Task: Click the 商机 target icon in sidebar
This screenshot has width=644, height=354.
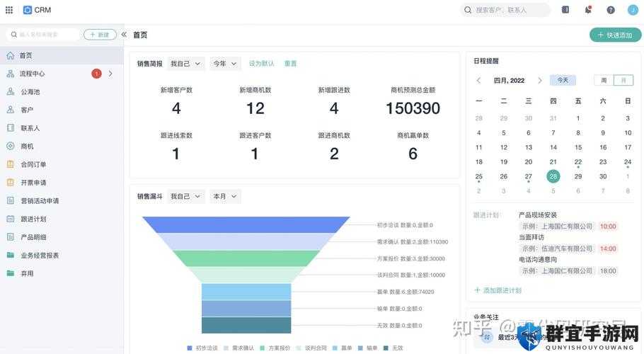Action: [11, 146]
